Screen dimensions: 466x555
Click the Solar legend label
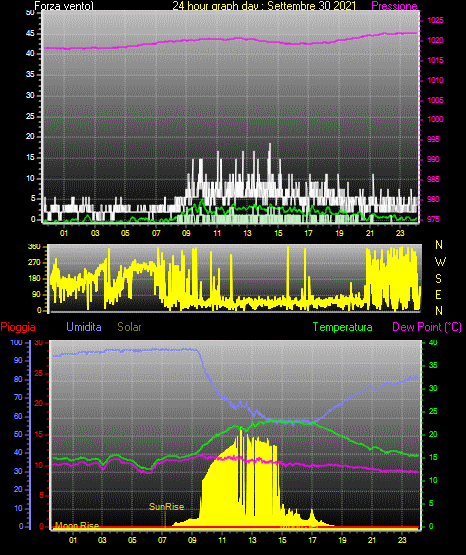(129, 327)
